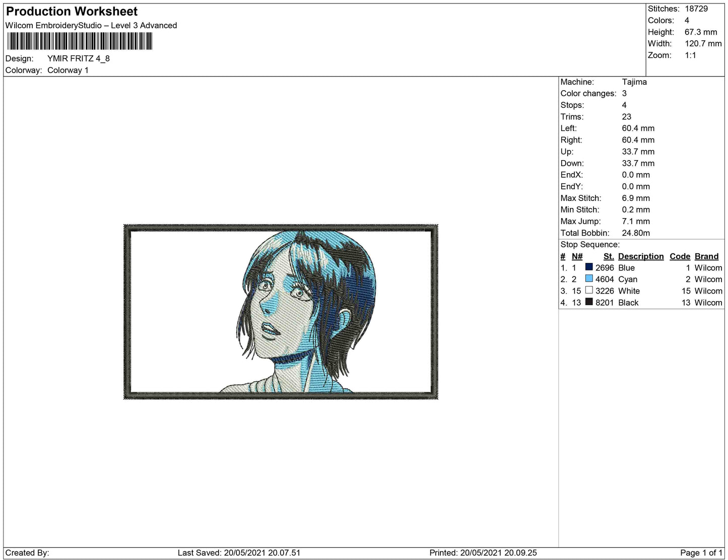This screenshot has height=560, width=728.
Task: Click the stitch count "8201" for Black
Action: click(x=605, y=302)
